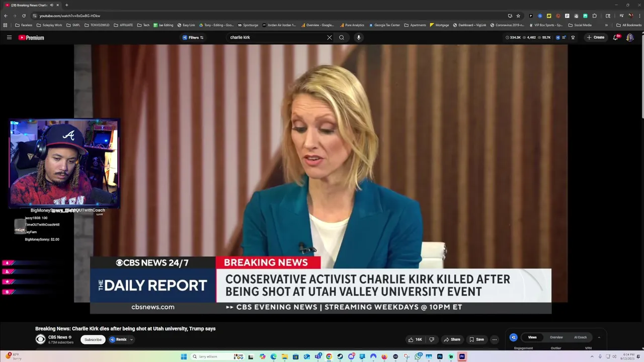This screenshot has width=644, height=362.
Task: Open the browser apps grid icon
Action: pos(6,25)
